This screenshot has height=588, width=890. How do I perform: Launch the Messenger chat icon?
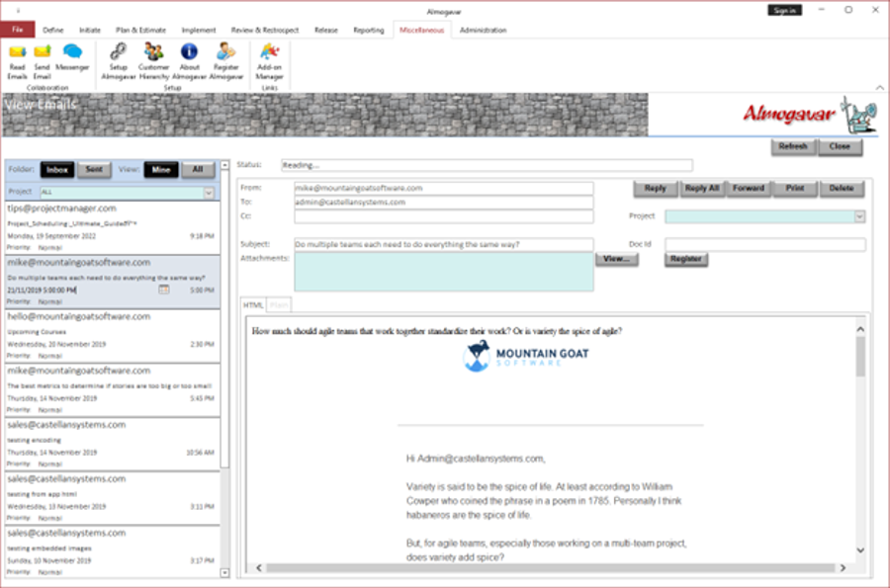pos(72,57)
